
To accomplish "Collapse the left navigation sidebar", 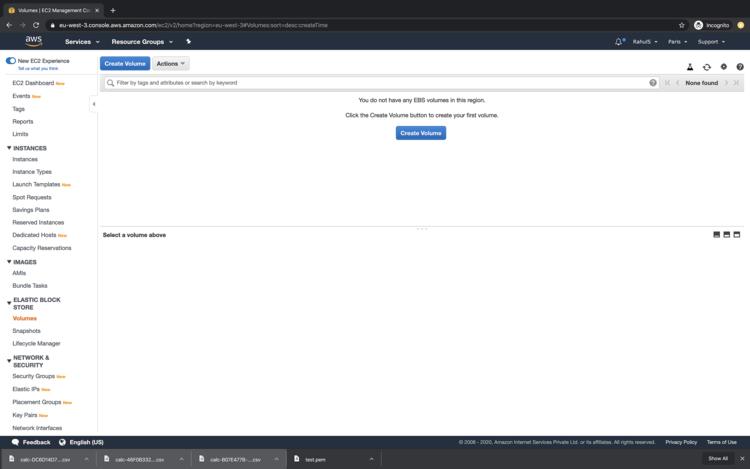I will (x=94, y=104).
